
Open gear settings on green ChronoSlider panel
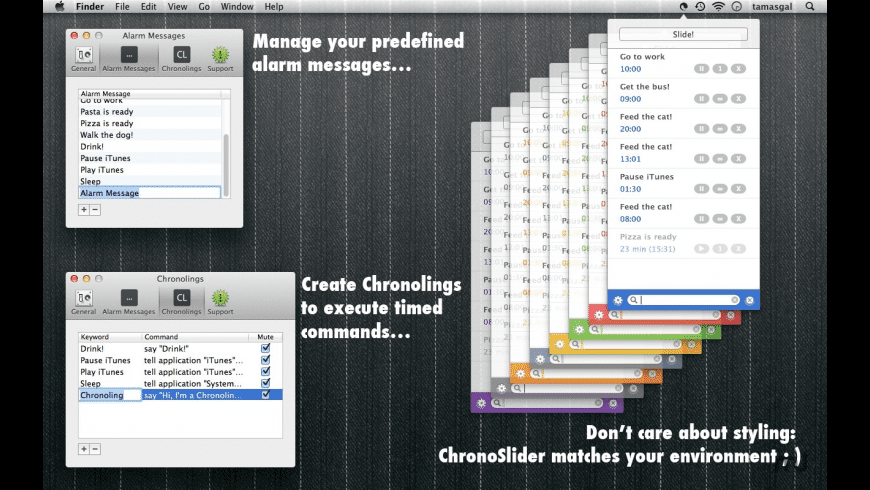(579, 330)
